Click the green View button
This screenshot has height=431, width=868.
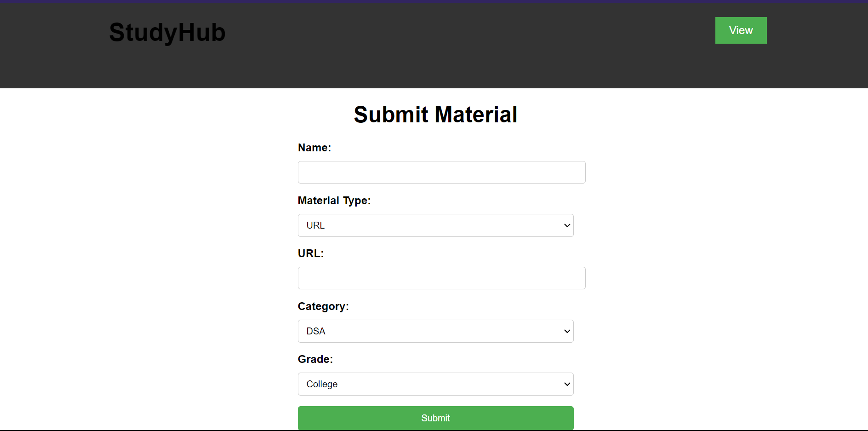740,30
